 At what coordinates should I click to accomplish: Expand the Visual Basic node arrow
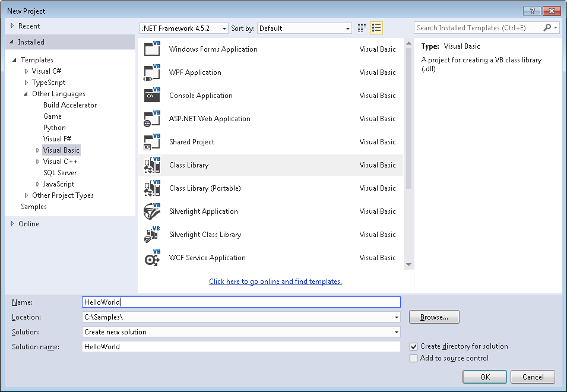[x=37, y=150]
